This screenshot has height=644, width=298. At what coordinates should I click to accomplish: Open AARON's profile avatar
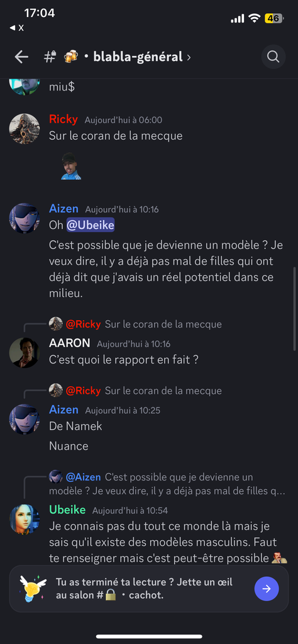click(x=25, y=353)
